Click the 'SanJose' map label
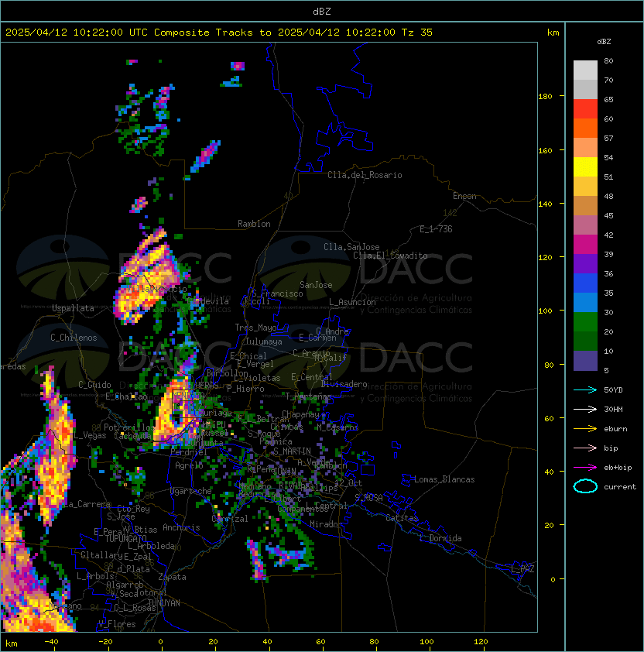Screen dimensions: 644x652 click(x=316, y=285)
